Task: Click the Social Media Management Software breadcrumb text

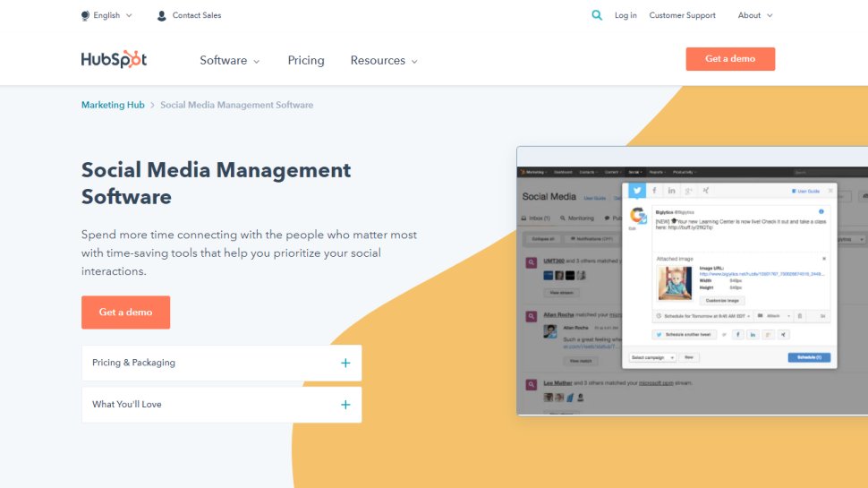Action: pyautogui.click(x=236, y=105)
